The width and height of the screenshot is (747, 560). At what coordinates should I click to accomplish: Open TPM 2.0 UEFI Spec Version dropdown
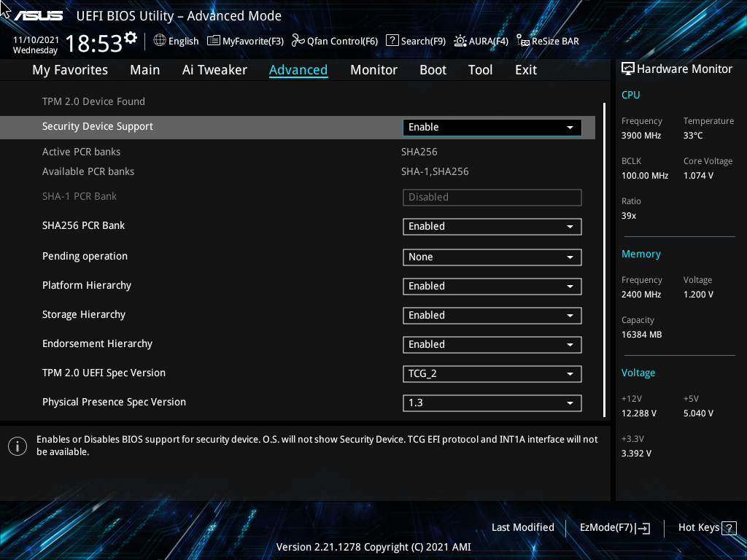point(492,374)
